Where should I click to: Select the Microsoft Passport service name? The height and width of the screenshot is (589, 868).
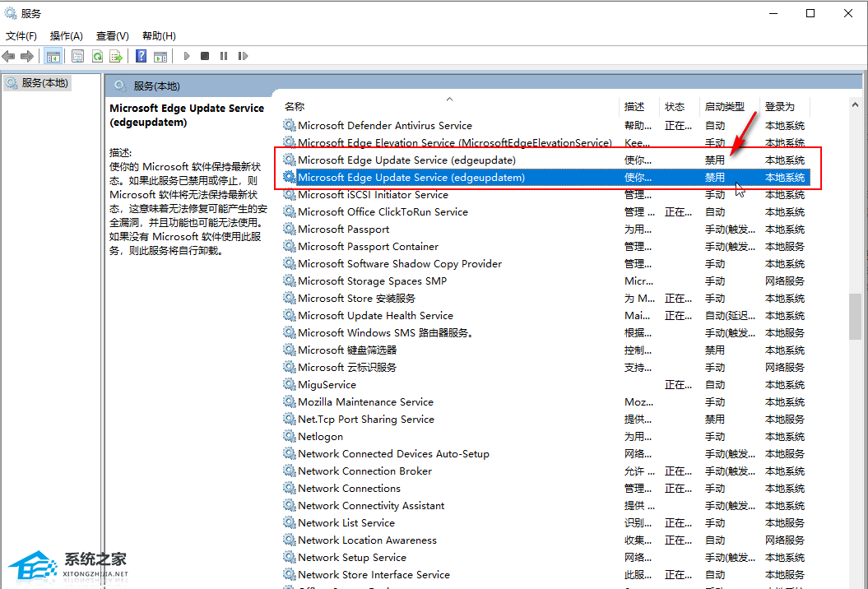343,229
